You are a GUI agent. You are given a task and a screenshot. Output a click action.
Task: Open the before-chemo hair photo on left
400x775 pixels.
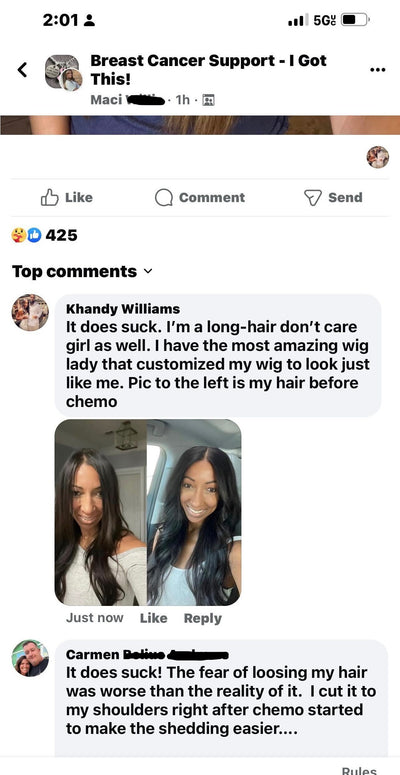coord(101,513)
